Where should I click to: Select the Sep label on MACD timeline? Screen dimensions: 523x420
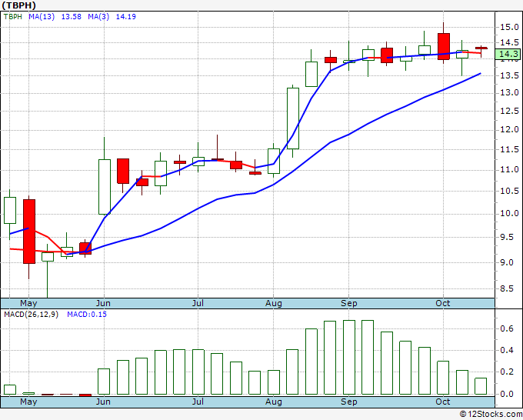[349, 402]
